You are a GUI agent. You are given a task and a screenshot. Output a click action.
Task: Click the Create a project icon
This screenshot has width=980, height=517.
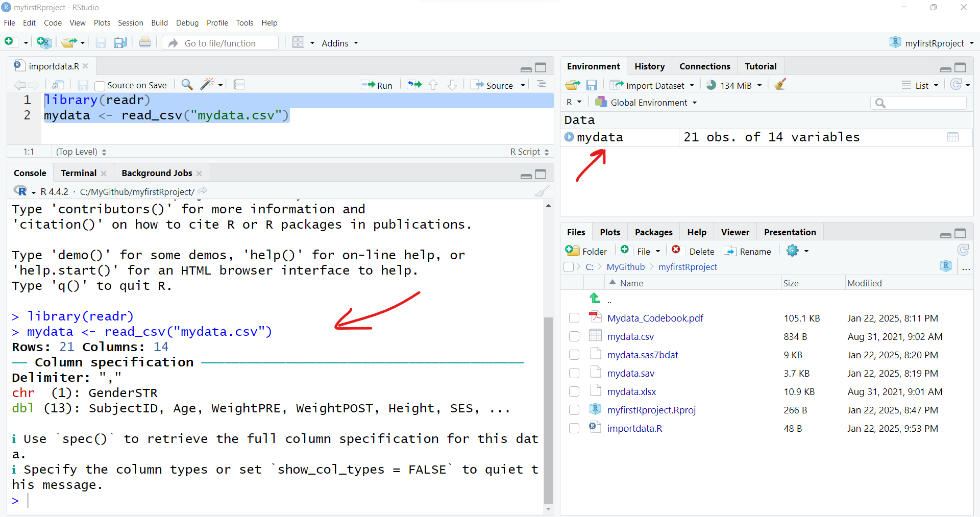pos(44,43)
